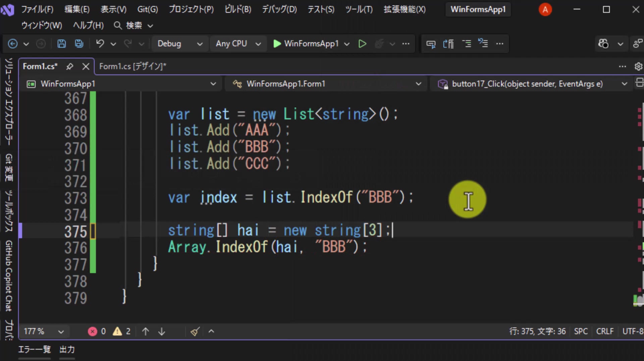Click the split editor window icon

[640, 83]
